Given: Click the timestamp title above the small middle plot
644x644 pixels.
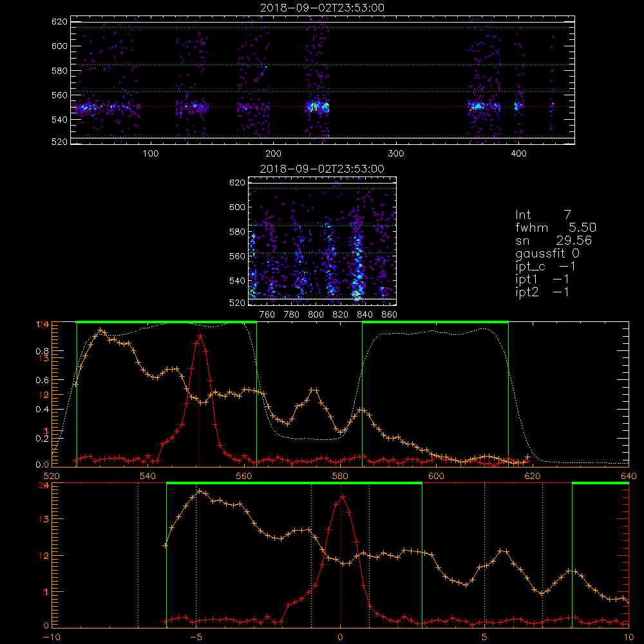Looking at the screenshot, I should [322, 169].
